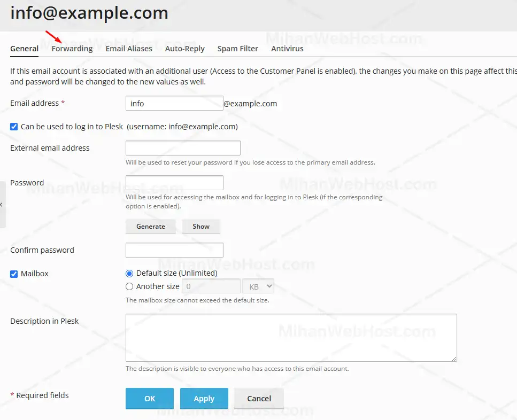Choose the Another size radio option
This screenshot has height=420, width=517.
[129, 286]
